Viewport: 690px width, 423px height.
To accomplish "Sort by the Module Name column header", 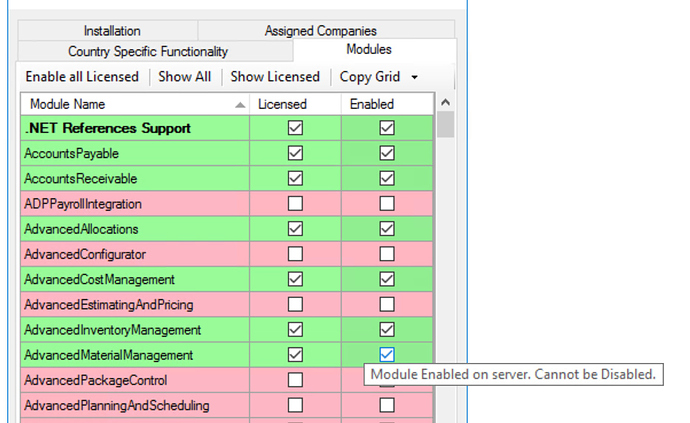I will (135, 104).
